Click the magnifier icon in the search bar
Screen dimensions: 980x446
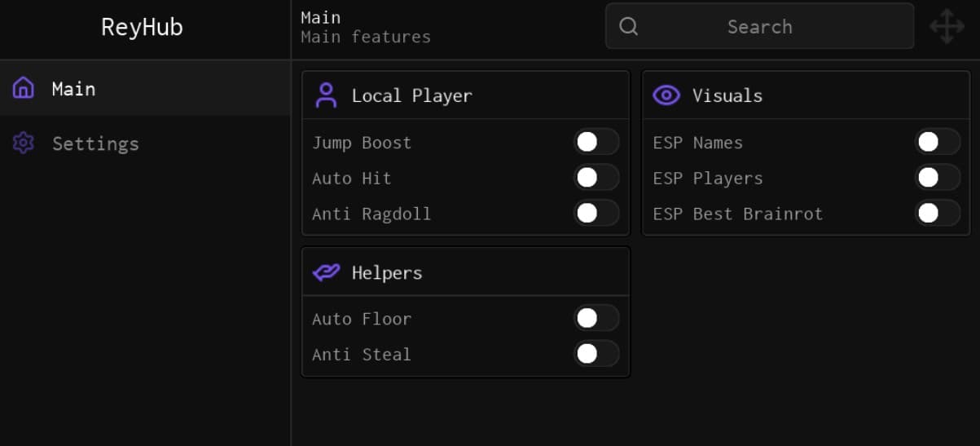click(628, 27)
